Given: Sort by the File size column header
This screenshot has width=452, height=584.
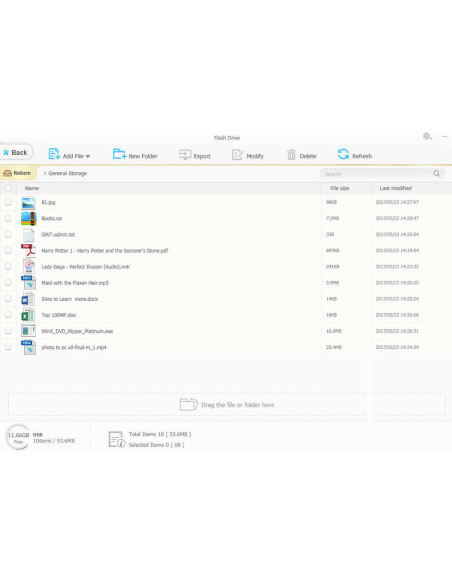Looking at the screenshot, I should click(340, 188).
